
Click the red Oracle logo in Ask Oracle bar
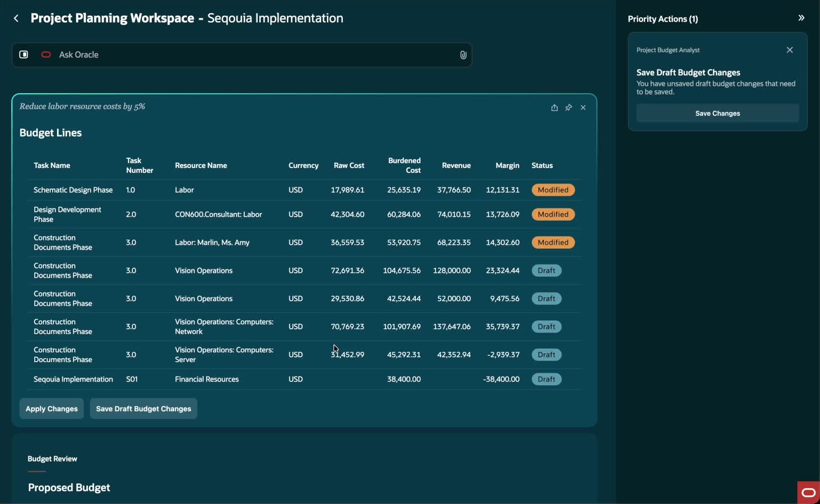click(46, 55)
